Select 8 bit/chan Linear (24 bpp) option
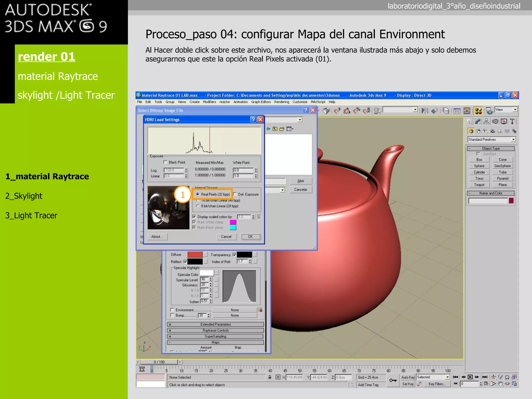The width and height of the screenshot is (532, 399). tap(198, 206)
